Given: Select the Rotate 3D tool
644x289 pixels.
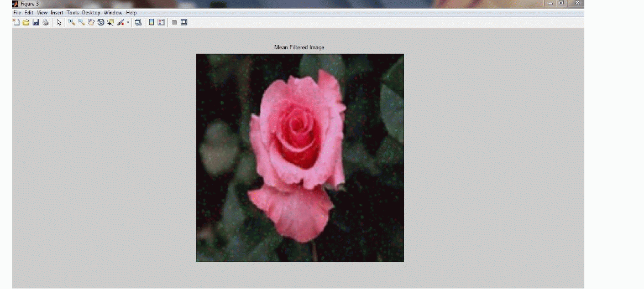Looking at the screenshot, I should click(101, 23).
